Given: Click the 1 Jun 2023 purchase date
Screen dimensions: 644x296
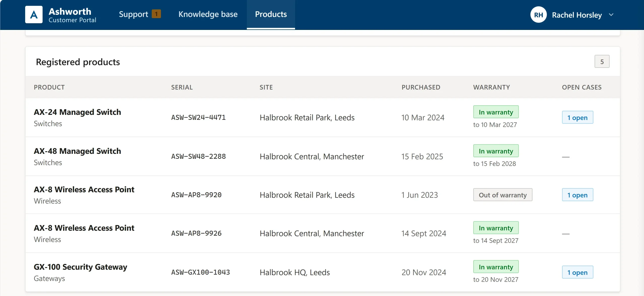Looking at the screenshot, I should click(x=420, y=195).
